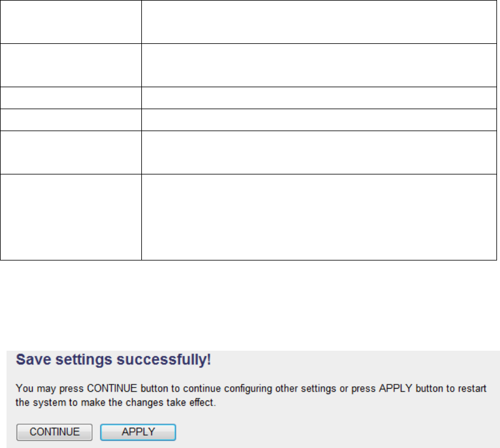Click the fourth row's narrow left table cell

(71, 120)
